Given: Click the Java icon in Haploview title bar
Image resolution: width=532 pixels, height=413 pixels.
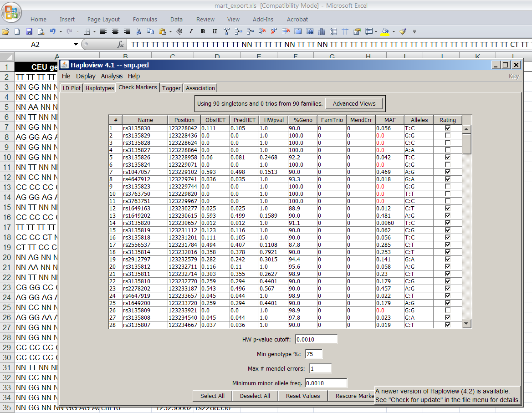Looking at the screenshot, I should (x=65, y=65).
